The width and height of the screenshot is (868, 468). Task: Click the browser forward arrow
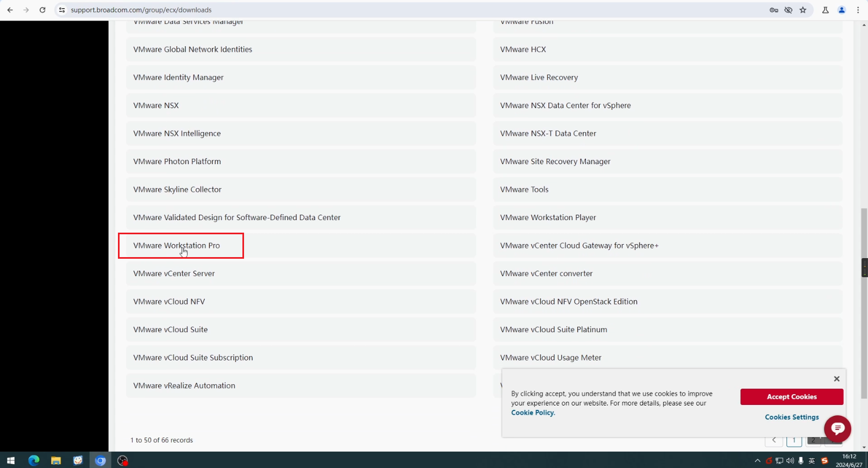26,10
